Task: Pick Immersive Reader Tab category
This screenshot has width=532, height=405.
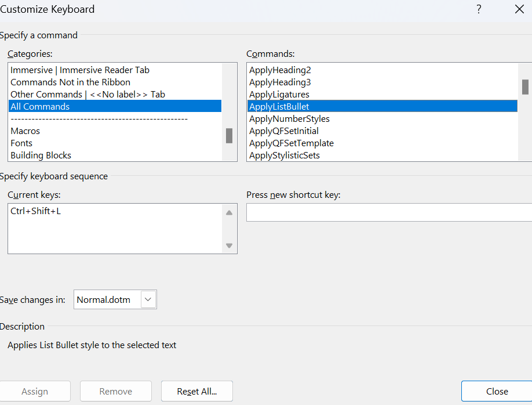Action: (x=80, y=70)
